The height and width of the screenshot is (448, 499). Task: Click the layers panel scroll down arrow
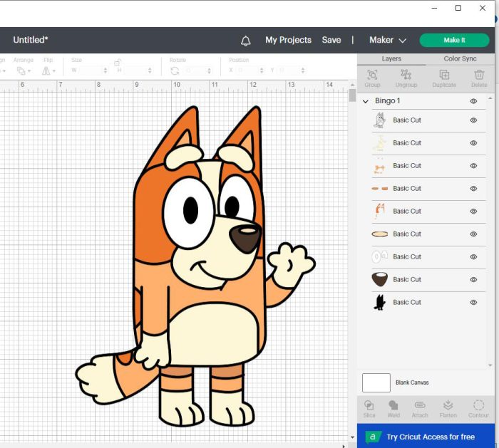490,365
